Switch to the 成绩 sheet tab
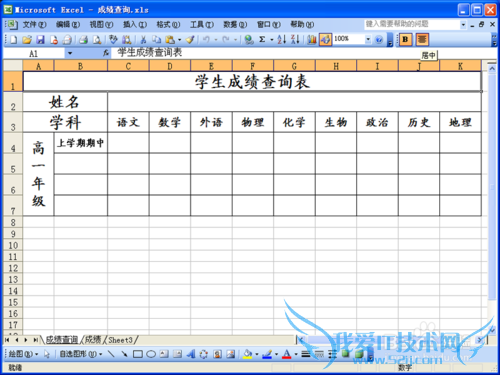 point(93,340)
